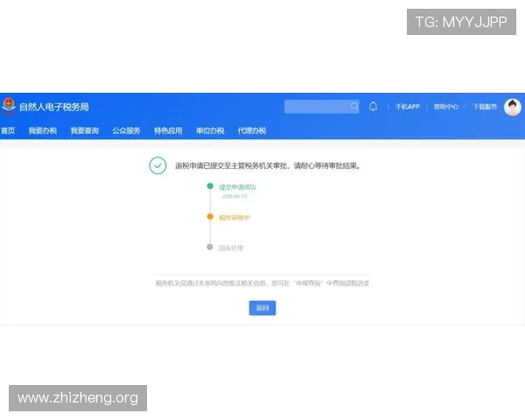525x420 pixels.
Task: Go to 首页 tab
Action: click(8, 130)
